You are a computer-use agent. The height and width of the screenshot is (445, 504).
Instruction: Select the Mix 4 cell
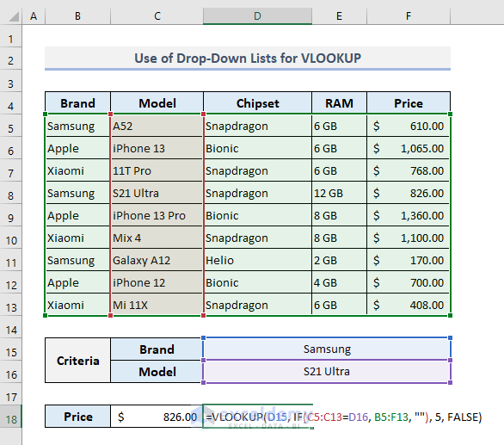point(157,238)
